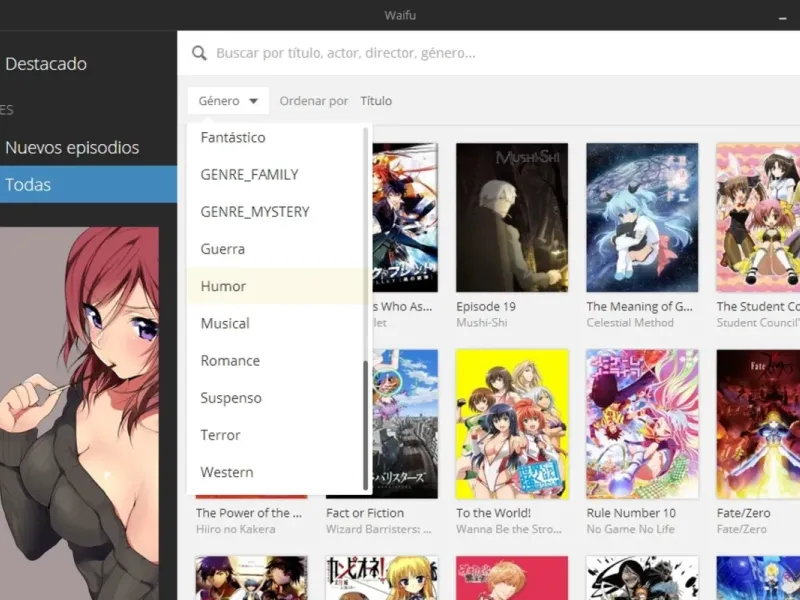Open the Wanna Be the Strongest poster

click(512, 424)
